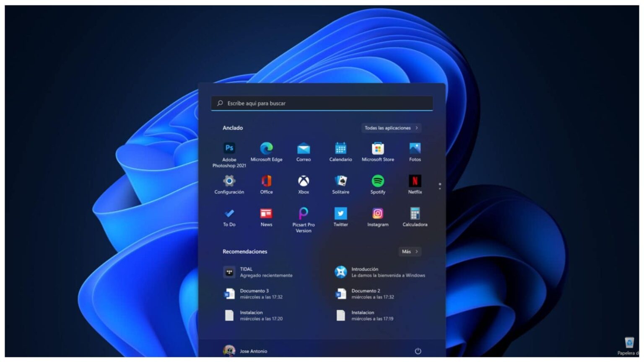Open the Papelera recycle bin on desktop
Image resolution: width=644 pixels, height=362 pixels.
coord(629,346)
